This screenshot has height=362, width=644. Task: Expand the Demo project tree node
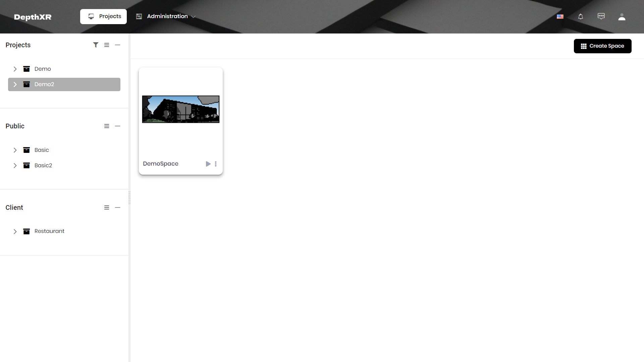coord(15,69)
